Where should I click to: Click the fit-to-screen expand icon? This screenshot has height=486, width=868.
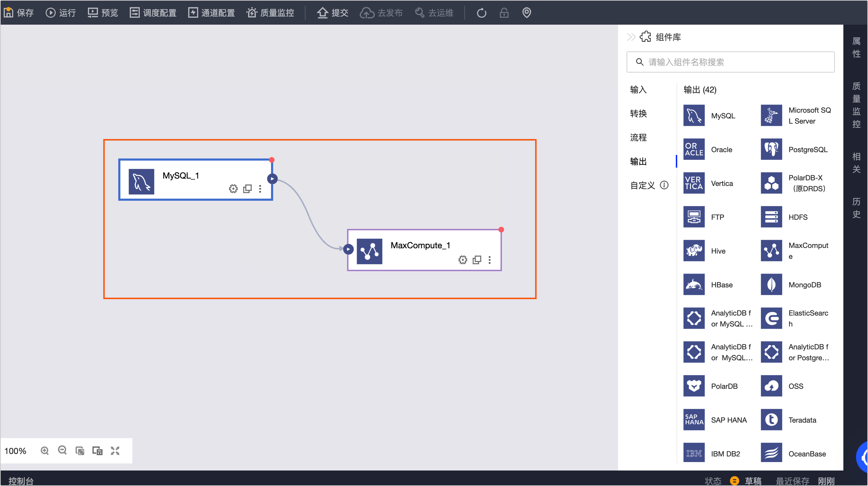[x=115, y=451]
